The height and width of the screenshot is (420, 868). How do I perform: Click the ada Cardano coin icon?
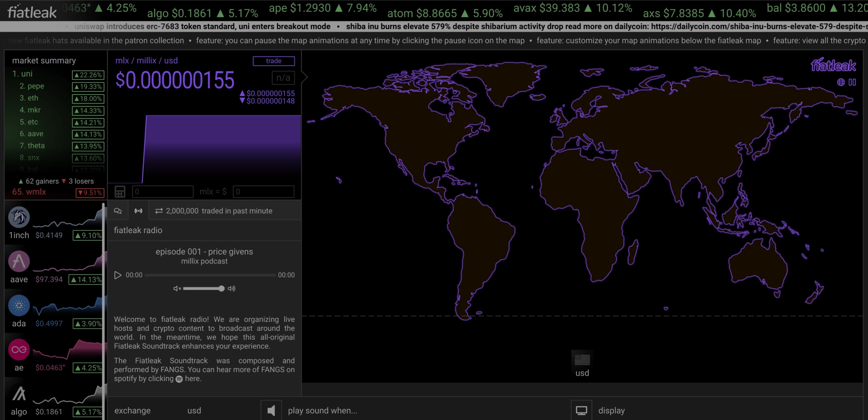click(19, 305)
